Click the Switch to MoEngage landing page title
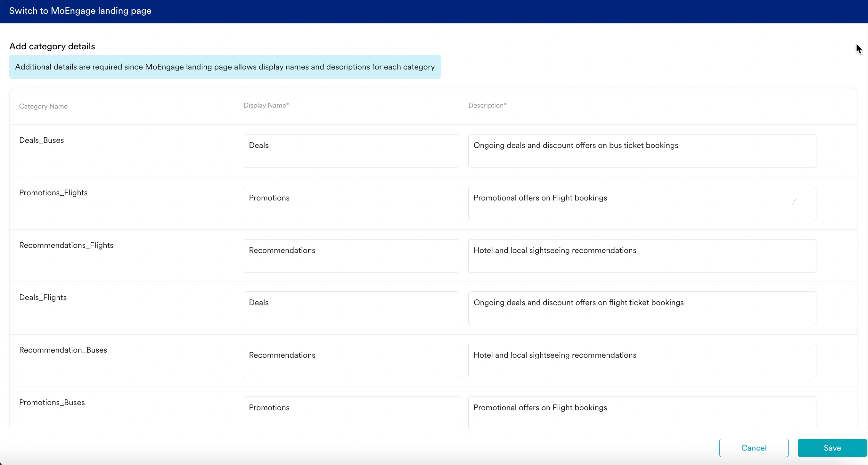Image resolution: width=868 pixels, height=465 pixels. (x=80, y=11)
